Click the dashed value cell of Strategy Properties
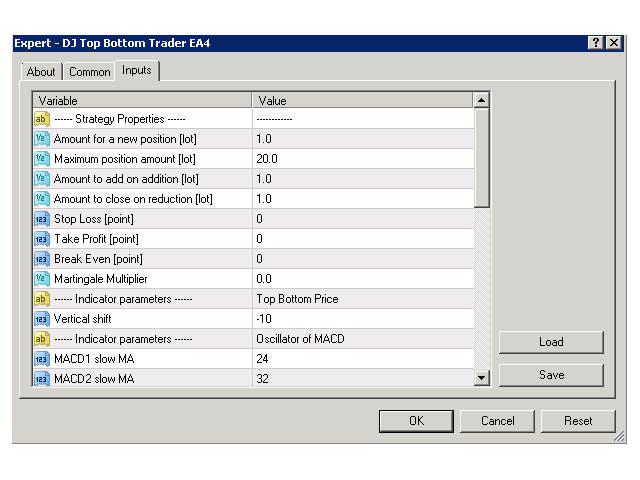The image size is (640, 480). point(363,119)
